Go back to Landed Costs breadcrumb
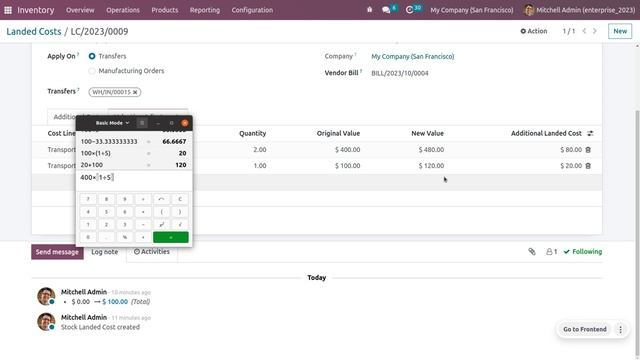The height and width of the screenshot is (360, 640). tap(33, 31)
